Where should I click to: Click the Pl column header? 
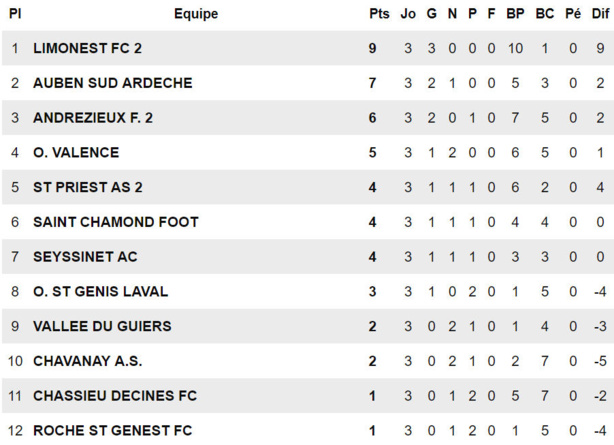click(15, 14)
